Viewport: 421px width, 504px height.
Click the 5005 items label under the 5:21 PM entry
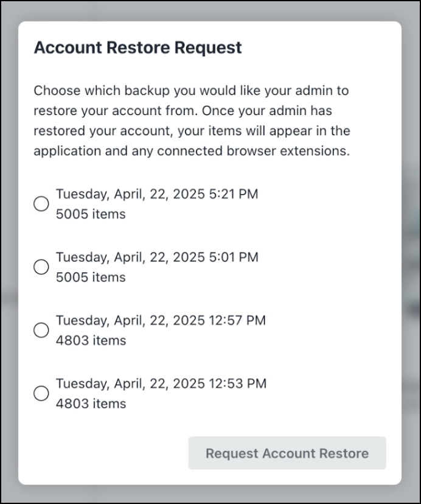point(90,214)
